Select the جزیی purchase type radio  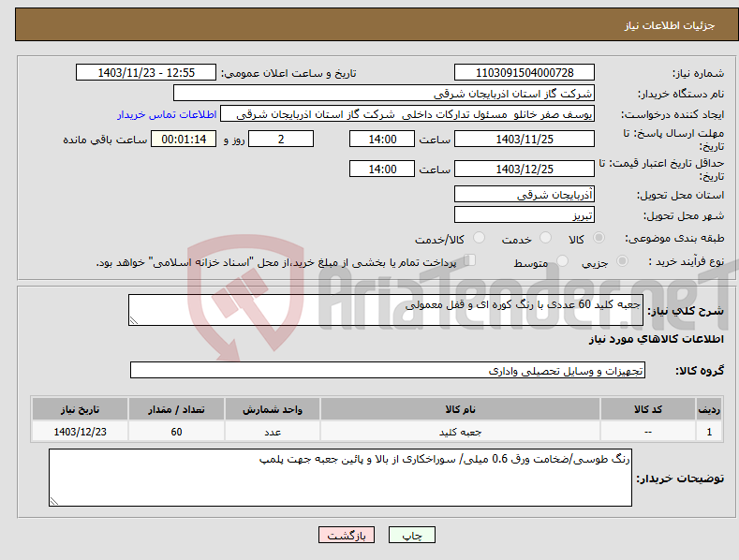pyautogui.click(x=622, y=261)
